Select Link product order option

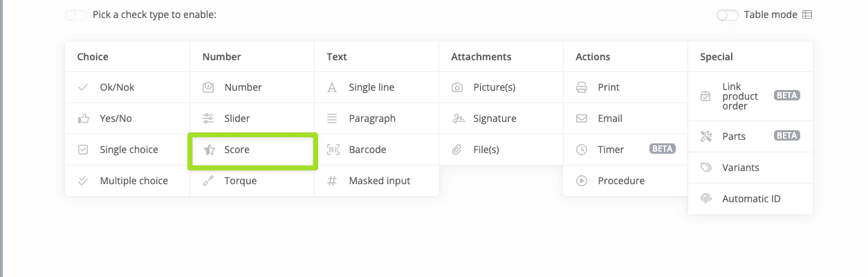point(740,96)
